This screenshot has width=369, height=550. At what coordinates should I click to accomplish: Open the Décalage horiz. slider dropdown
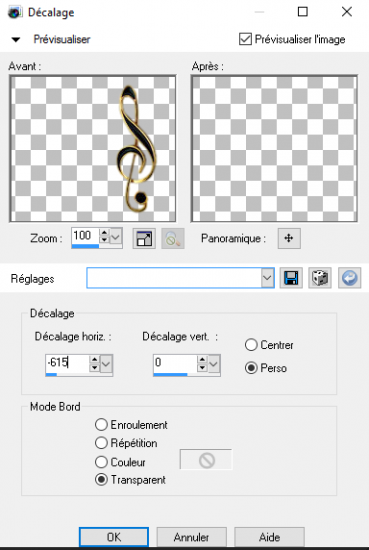[x=106, y=364]
